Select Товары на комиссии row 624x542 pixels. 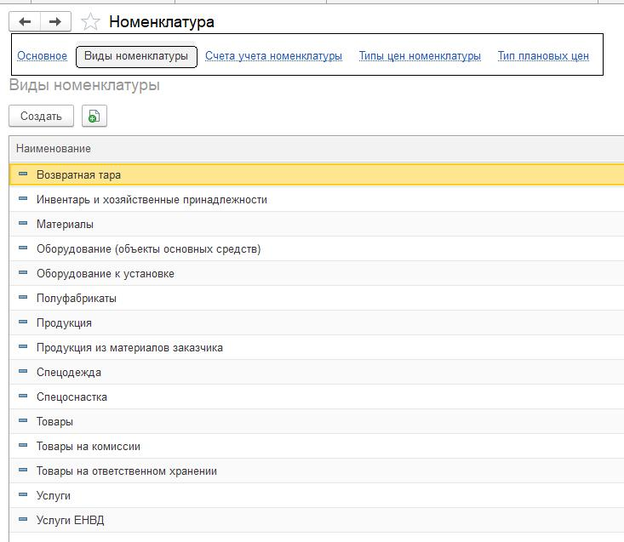(x=88, y=446)
